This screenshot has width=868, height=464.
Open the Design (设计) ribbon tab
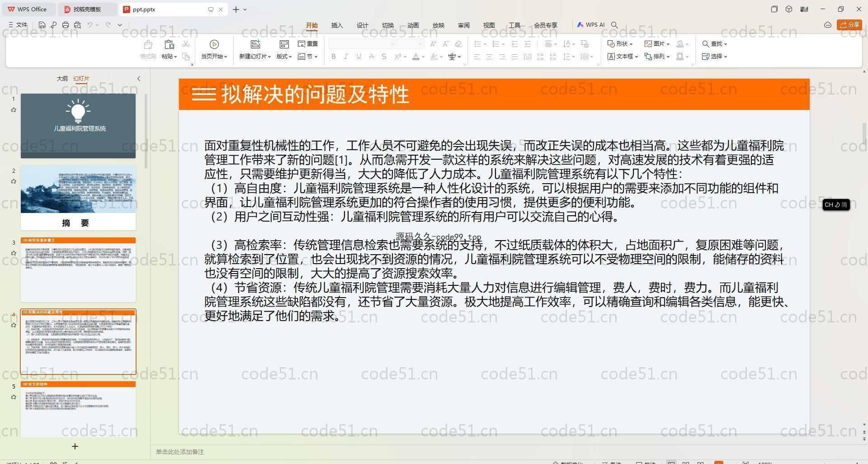363,25
